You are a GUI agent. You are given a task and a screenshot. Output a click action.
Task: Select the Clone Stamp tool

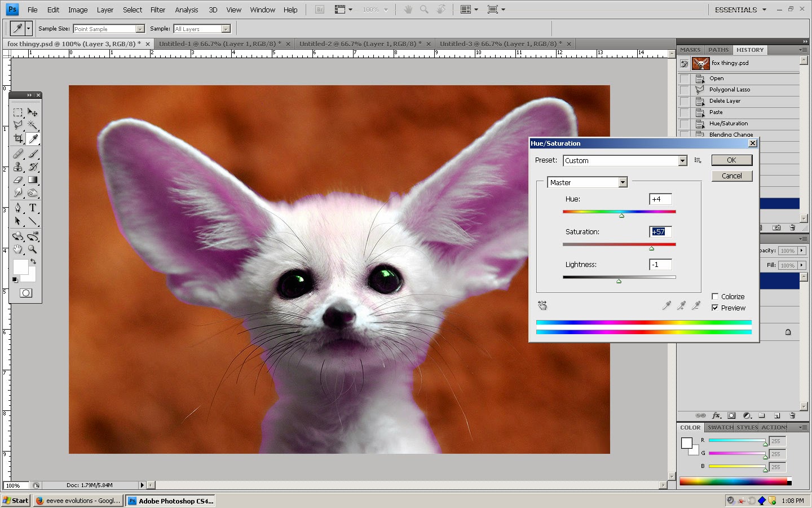[x=18, y=167]
